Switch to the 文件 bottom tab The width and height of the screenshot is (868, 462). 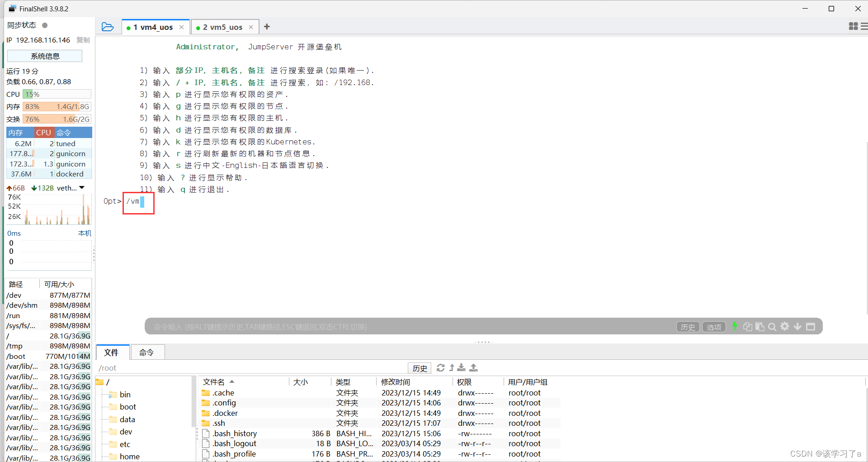112,352
